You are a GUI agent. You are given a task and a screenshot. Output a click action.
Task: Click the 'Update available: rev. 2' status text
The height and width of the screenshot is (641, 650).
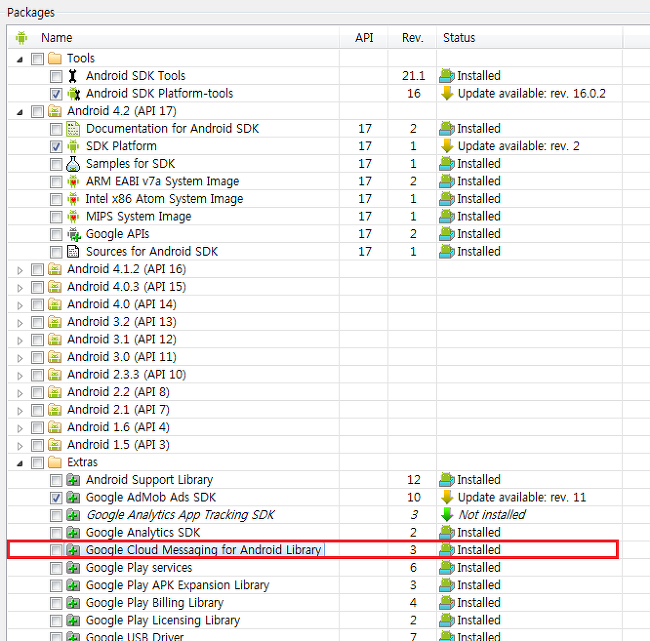519,146
